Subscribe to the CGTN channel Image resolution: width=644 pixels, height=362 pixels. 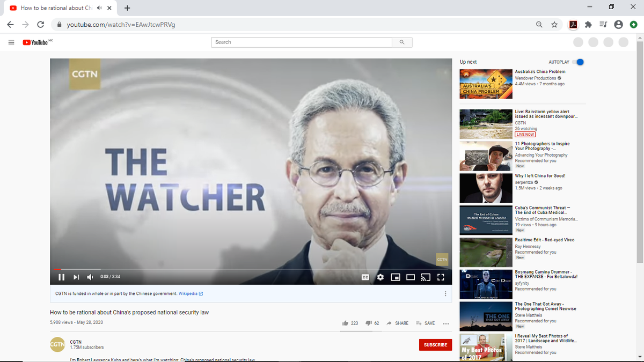435,345
